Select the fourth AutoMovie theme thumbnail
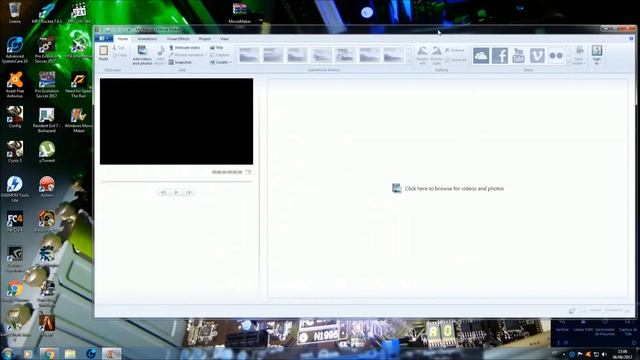640x360 pixels. coord(321,55)
